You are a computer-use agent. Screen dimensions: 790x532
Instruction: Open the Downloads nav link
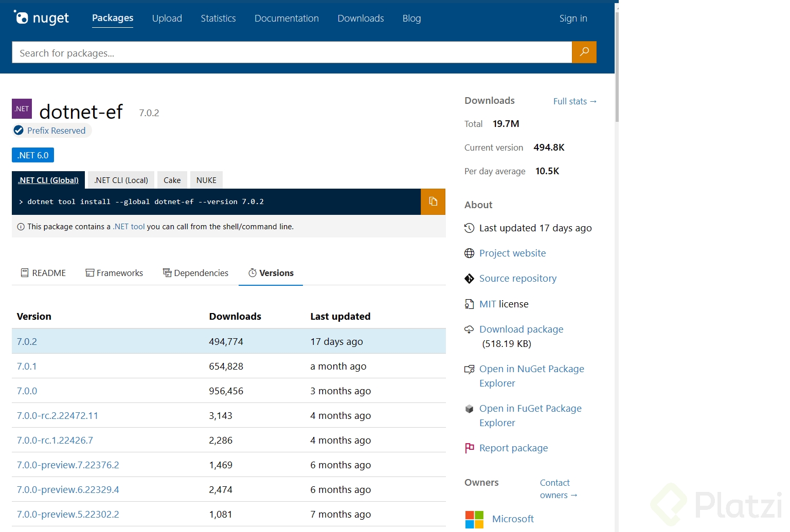[x=361, y=19]
